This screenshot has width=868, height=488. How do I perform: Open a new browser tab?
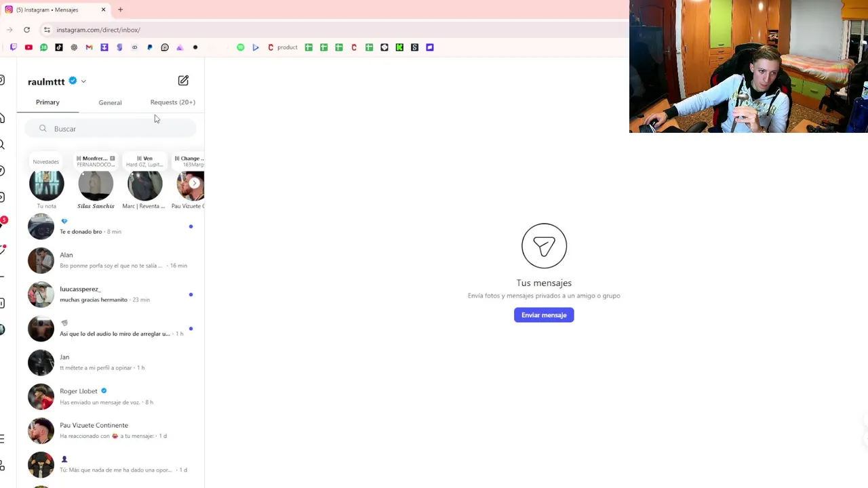[120, 9]
